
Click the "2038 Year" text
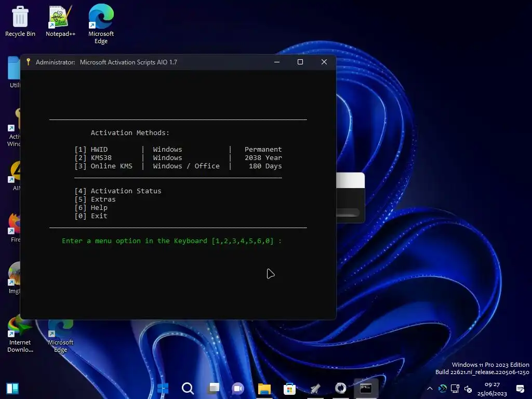click(x=263, y=158)
